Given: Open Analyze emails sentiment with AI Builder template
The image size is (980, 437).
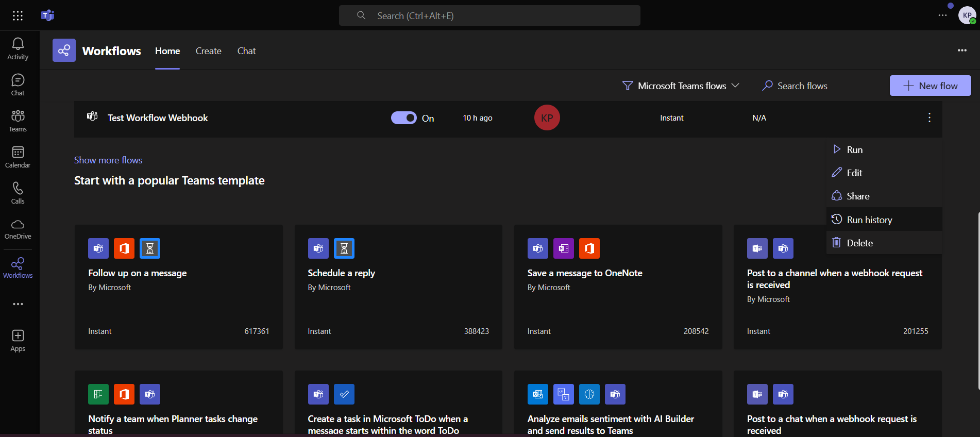Looking at the screenshot, I should click(x=618, y=403).
